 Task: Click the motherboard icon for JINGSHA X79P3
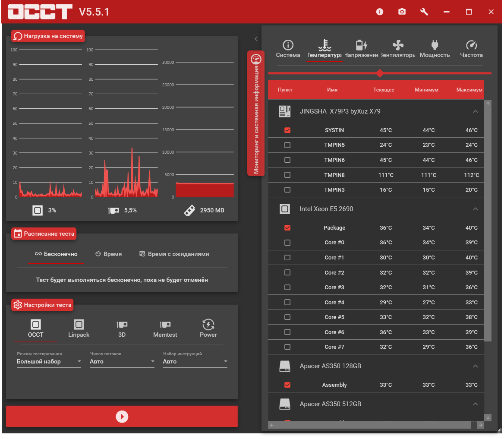(x=284, y=111)
